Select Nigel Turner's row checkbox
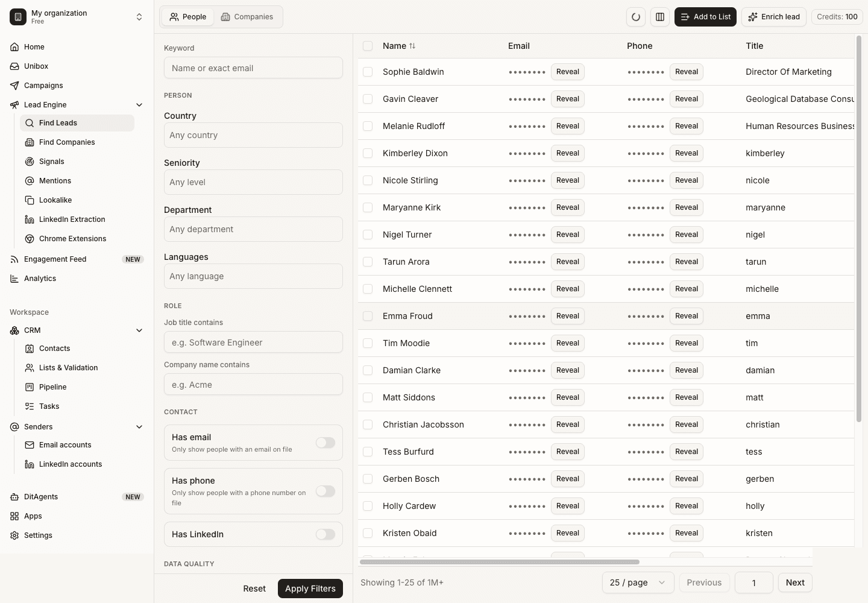Screen dimensions: 868x603 coord(368,235)
